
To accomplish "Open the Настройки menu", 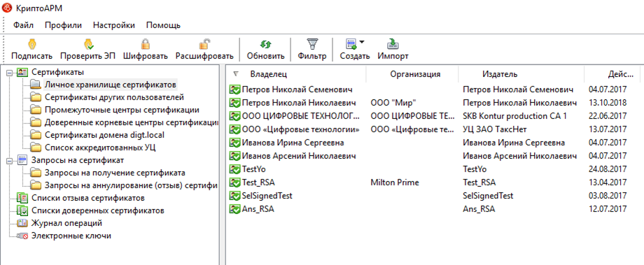I will point(114,25).
